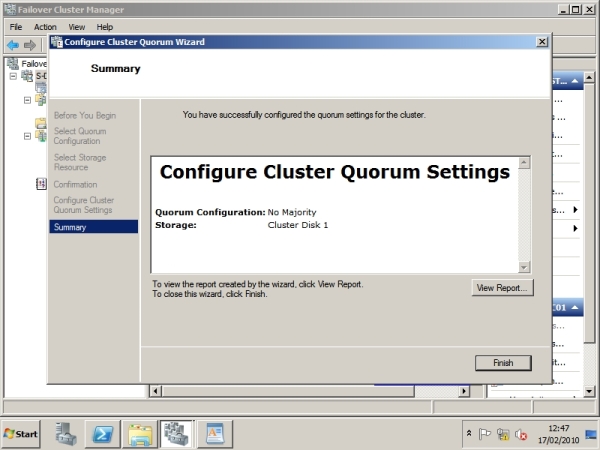Open the Start menu
Image resolution: width=600 pixels, height=450 pixels.
[x=21, y=434]
